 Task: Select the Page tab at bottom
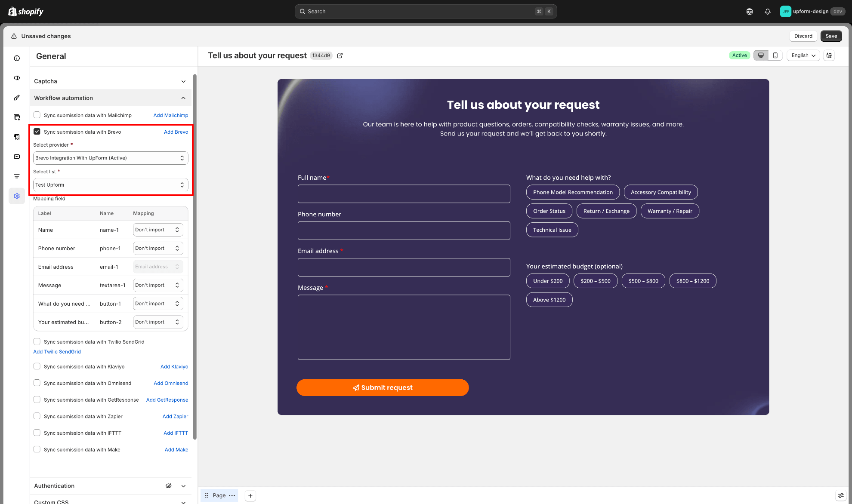[x=219, y=495]
